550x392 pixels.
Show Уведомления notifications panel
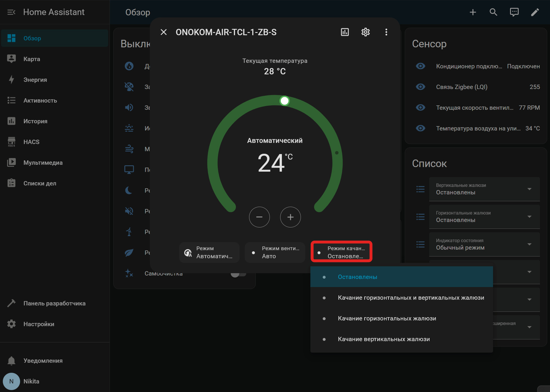tap(55, 361)
